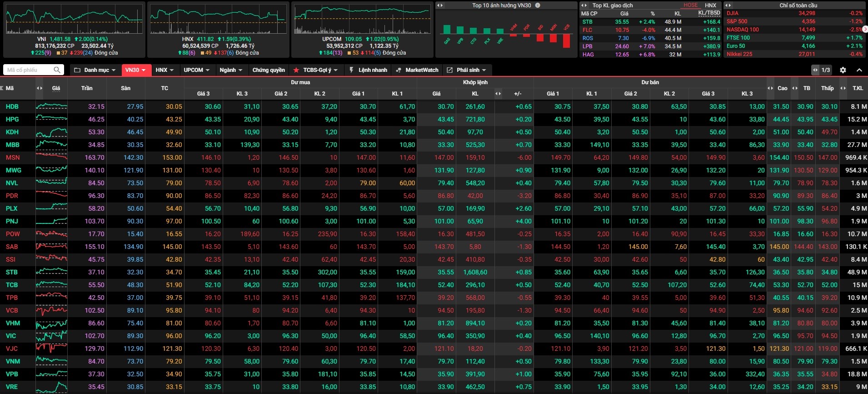Click the Danh mục folder icon
Image resolution: width=868 pixels, height=394 pixels.
click(77, 70)
